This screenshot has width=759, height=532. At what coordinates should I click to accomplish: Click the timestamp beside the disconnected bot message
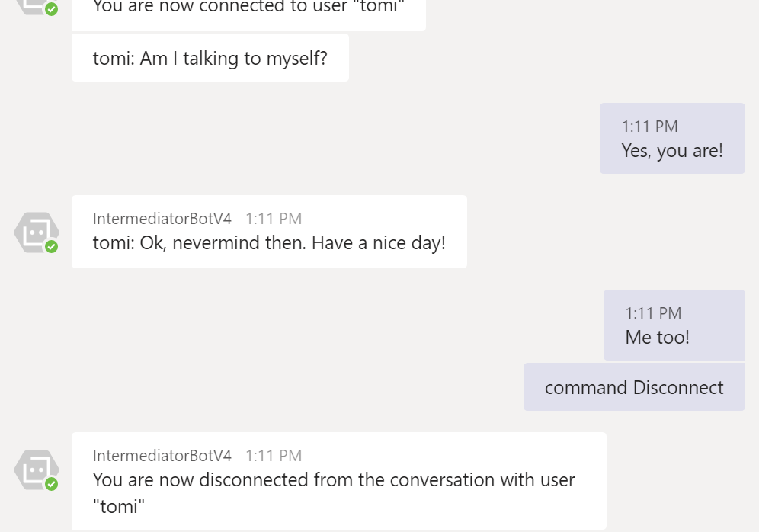click(274, 456)
